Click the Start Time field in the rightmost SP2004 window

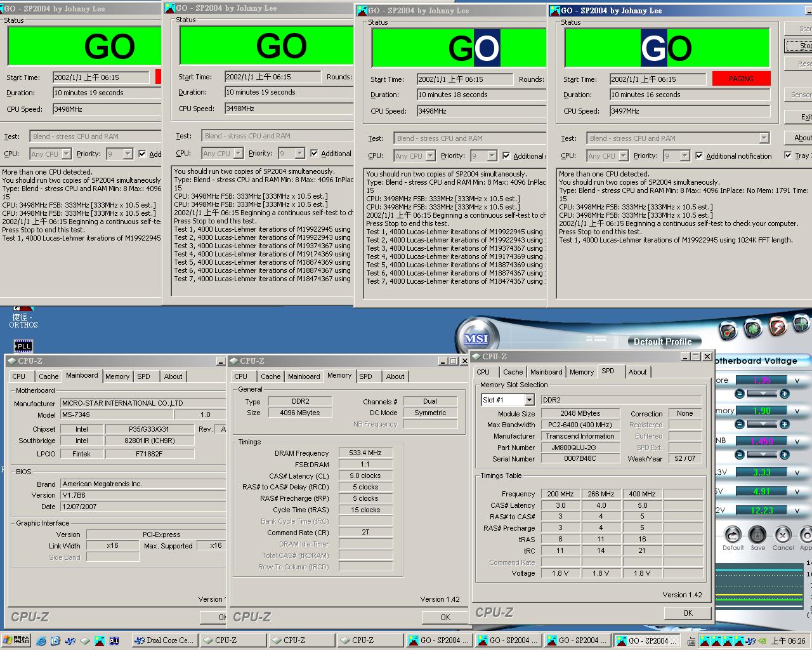pyautogui.click(x=658, y=79)
